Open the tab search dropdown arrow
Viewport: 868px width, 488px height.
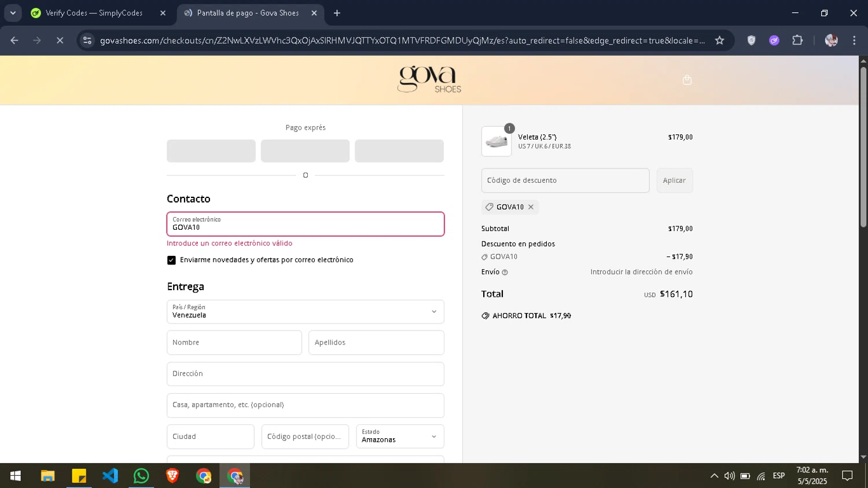[x=13, y=13]
